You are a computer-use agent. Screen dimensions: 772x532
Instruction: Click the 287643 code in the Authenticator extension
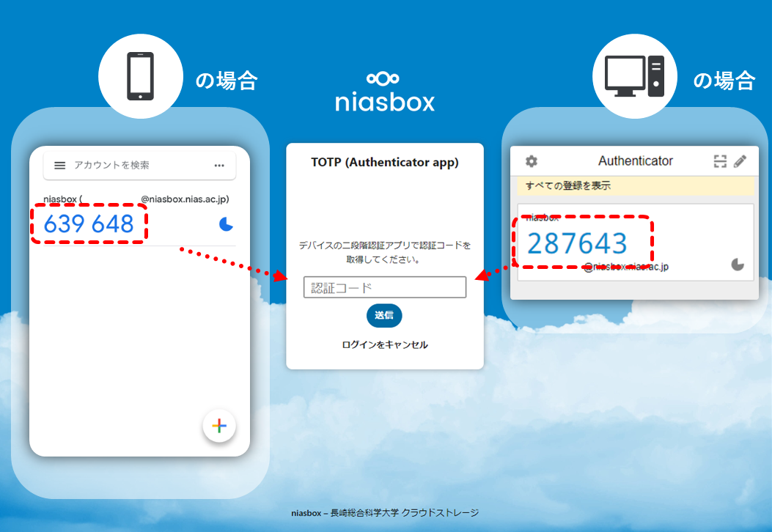click(x=577, y=243)
